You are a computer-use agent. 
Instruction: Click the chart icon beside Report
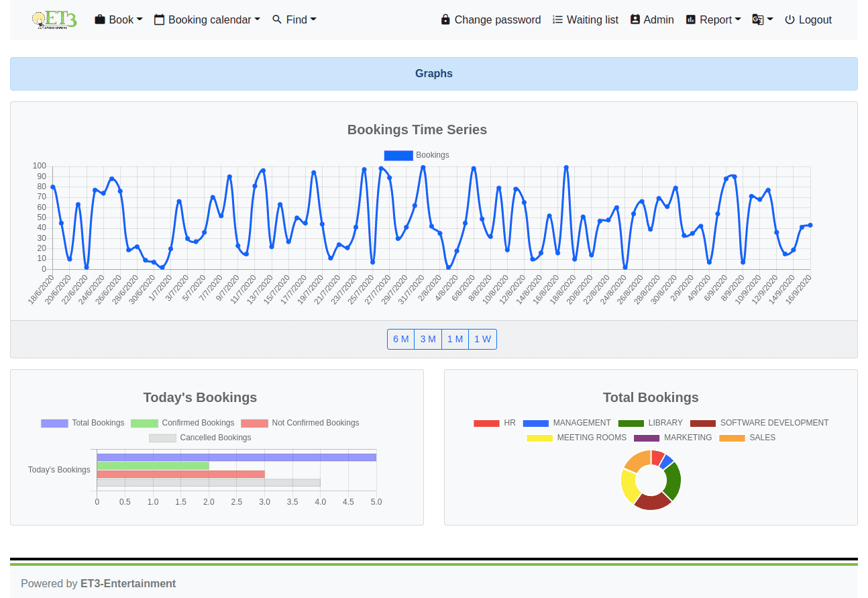691,19
